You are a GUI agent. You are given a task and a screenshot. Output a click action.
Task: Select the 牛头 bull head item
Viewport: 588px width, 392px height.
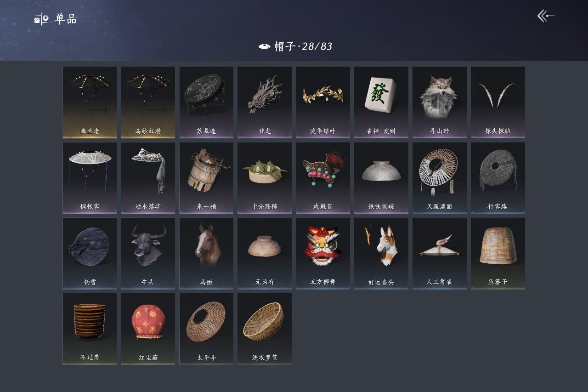148,253
